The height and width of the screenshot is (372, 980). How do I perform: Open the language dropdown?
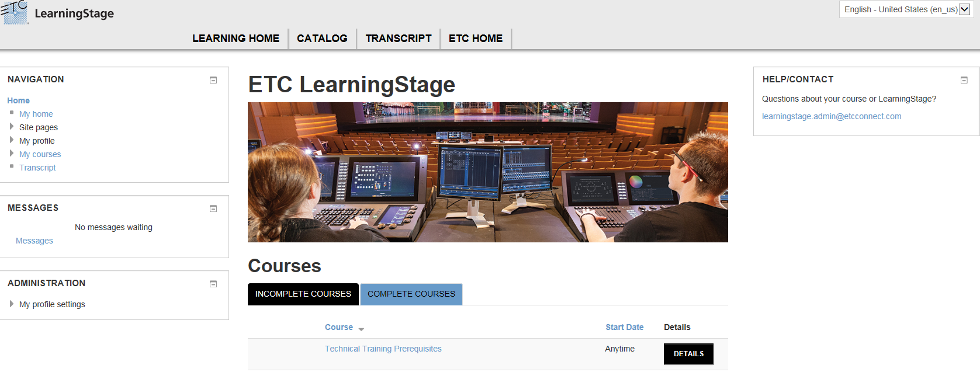pyautogui.click(x=906, y=9)
